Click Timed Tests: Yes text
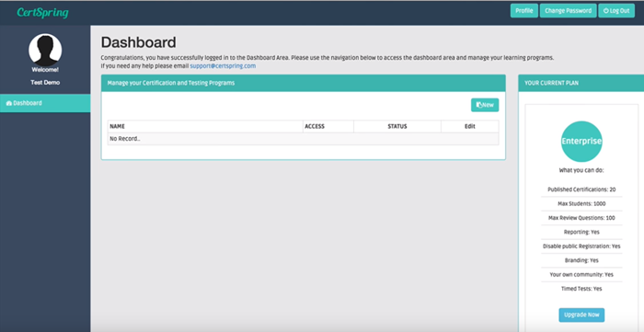 click(581, 289)
